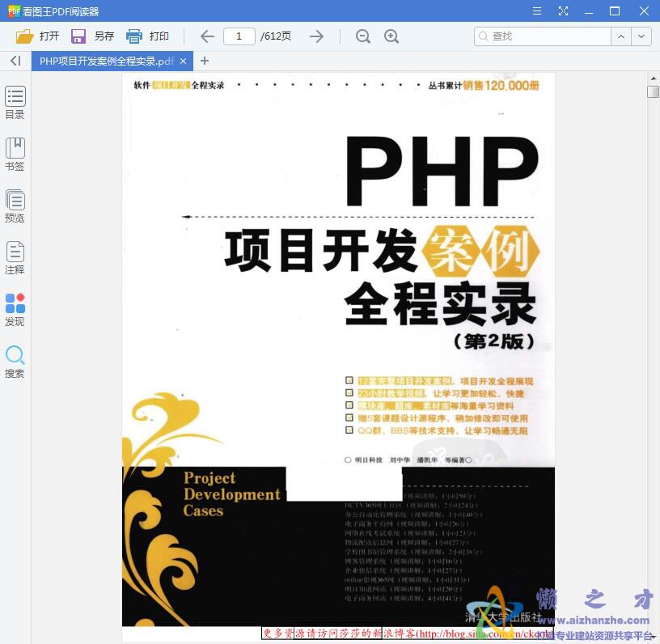Image resolution: width=660 pixels, height=644 pixels.
Task: Go to next page with the right arrow
Action: point(316,36)
